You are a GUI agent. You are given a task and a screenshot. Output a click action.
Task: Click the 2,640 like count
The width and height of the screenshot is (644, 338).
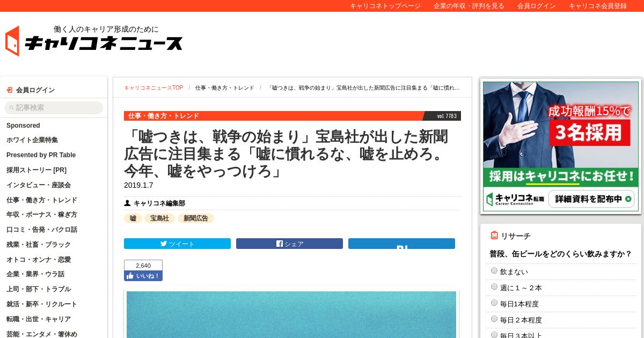pos(143,266)
